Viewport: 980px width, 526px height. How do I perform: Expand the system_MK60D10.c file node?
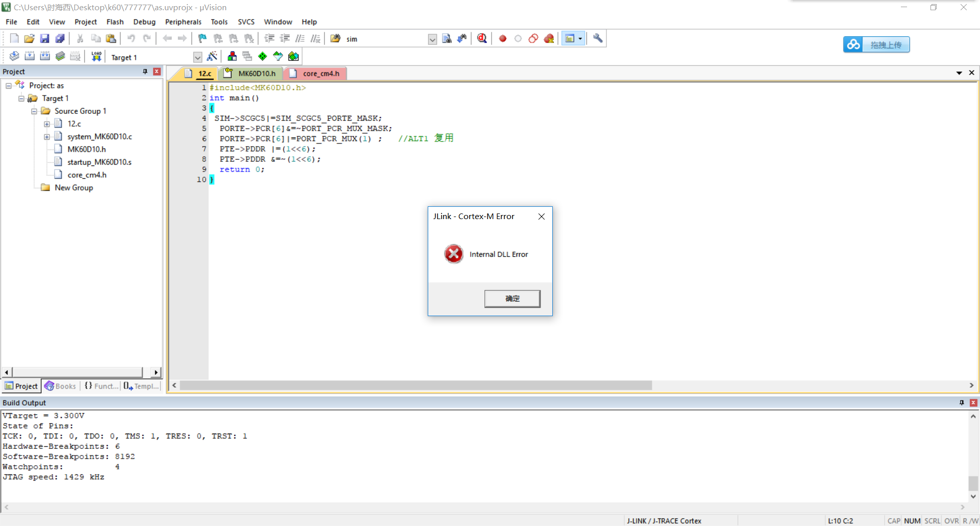47,137
